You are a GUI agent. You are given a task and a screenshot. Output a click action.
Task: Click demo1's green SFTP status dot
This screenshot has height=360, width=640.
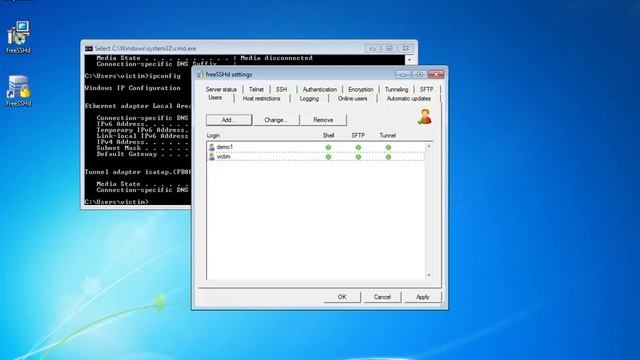coord(358,147)
